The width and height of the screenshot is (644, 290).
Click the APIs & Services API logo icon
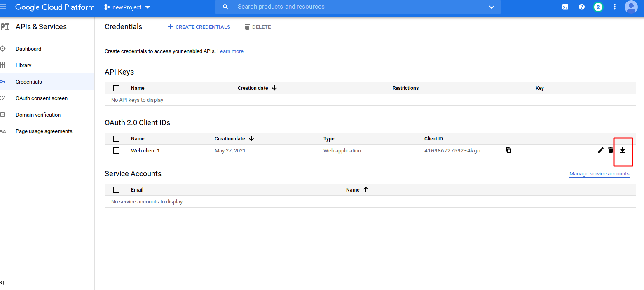[x=5, y=27]
